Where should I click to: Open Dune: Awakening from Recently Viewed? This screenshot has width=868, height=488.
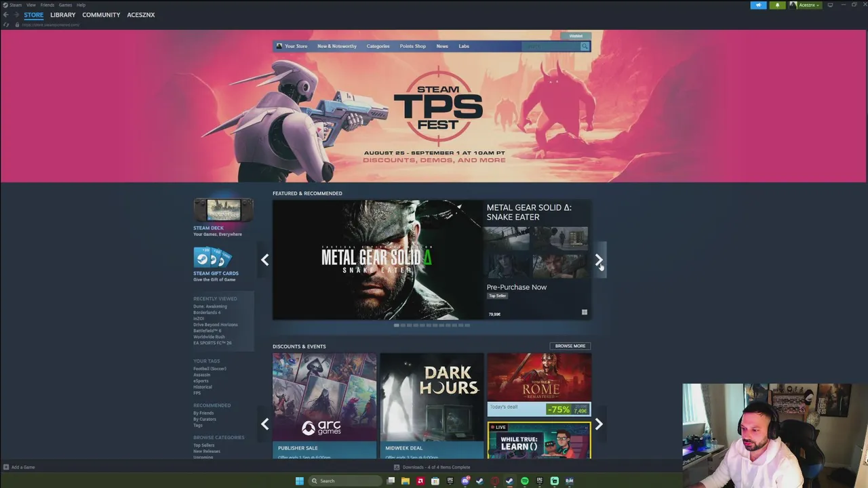[210, 306]
